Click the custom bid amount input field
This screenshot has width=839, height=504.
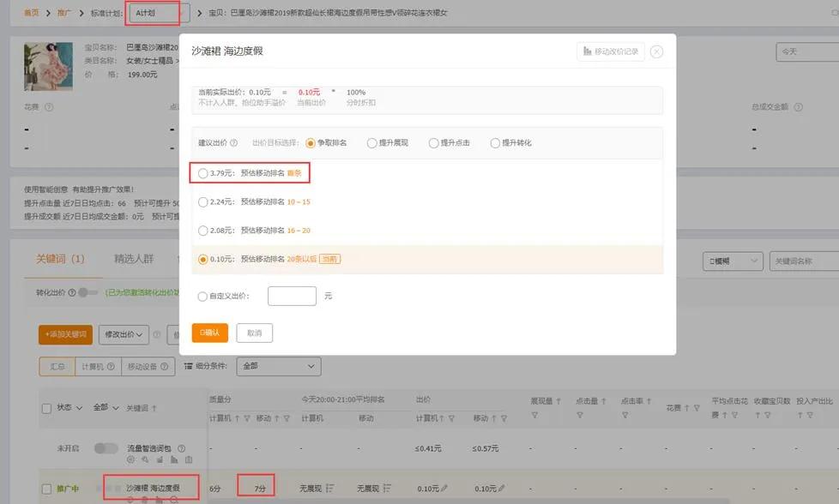tap(292, 295)
